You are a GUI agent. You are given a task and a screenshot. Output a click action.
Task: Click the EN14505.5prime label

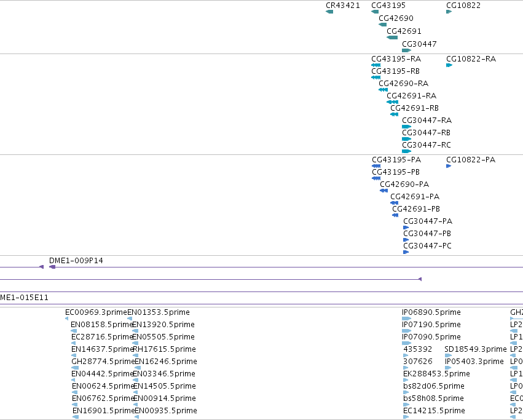tap(165, 386)
